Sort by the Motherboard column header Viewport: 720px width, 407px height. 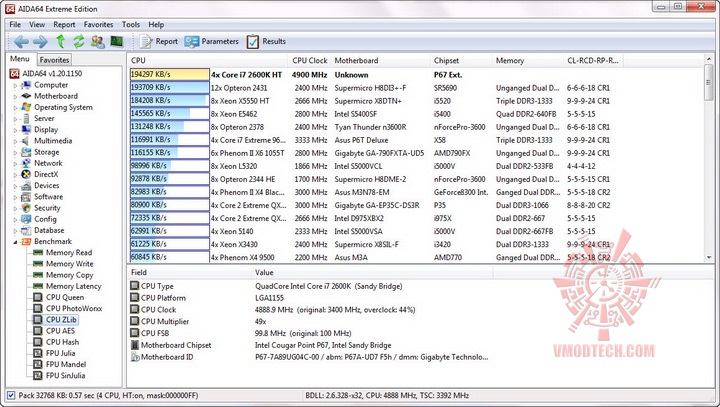[x=380, y=61]
